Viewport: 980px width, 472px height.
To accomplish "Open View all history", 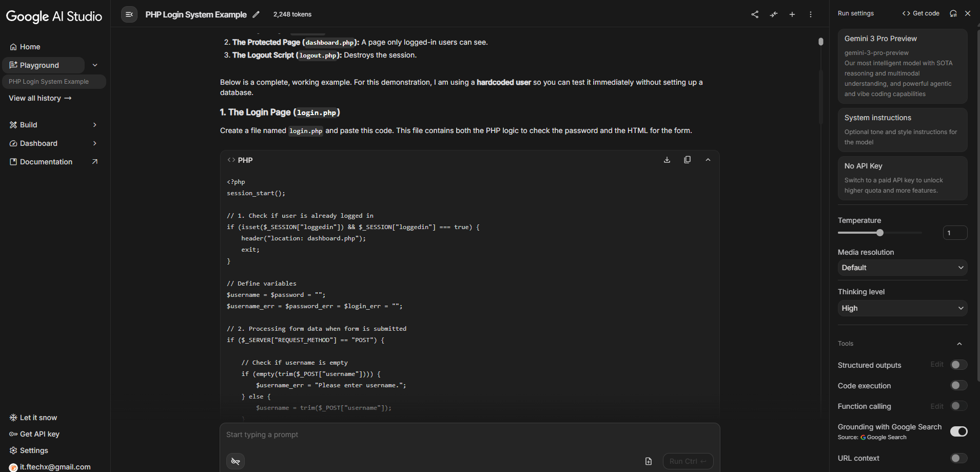I will point(40,98).
